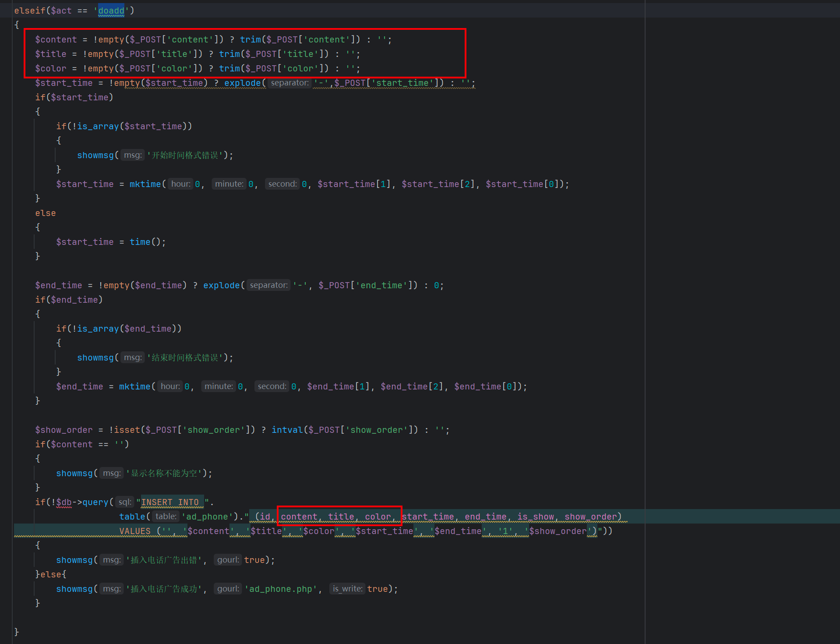Place cursor on the $content variable assignment

pos(56,39)
